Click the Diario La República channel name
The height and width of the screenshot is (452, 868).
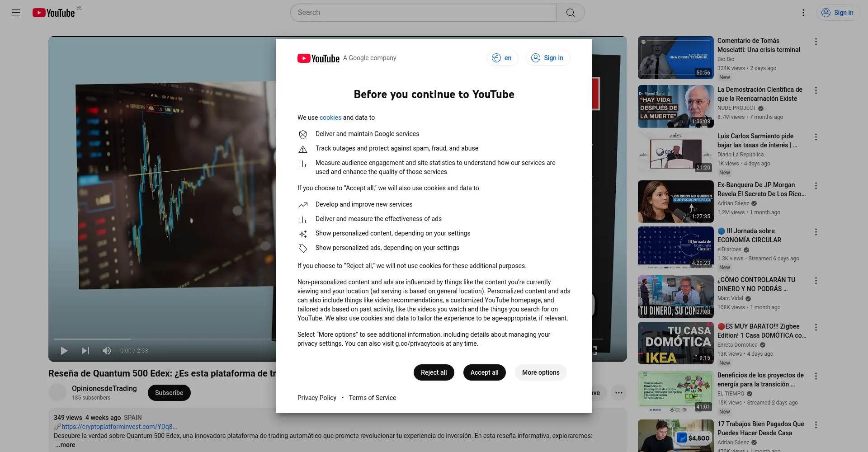pos(741,155)
